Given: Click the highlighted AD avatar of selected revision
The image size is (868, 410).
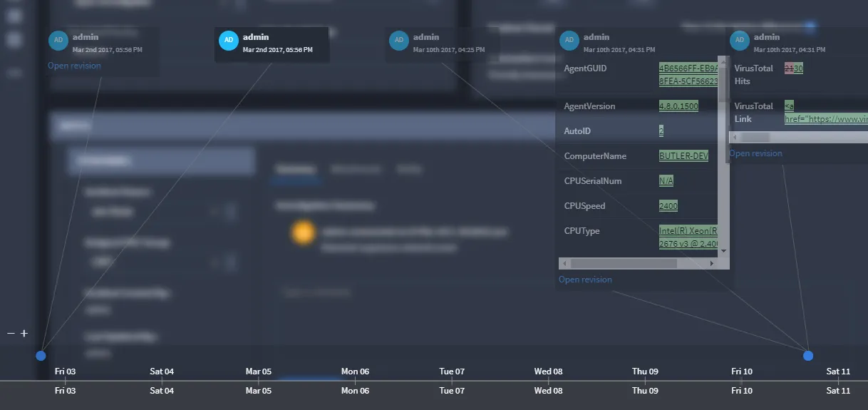Looking at the screenshot, I should click(229, 41).
